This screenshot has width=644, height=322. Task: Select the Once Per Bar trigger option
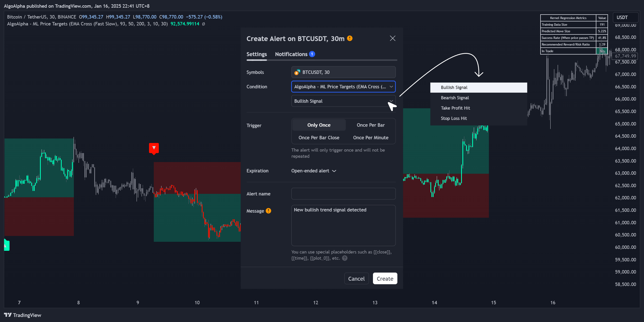click(x=371, y=125)
